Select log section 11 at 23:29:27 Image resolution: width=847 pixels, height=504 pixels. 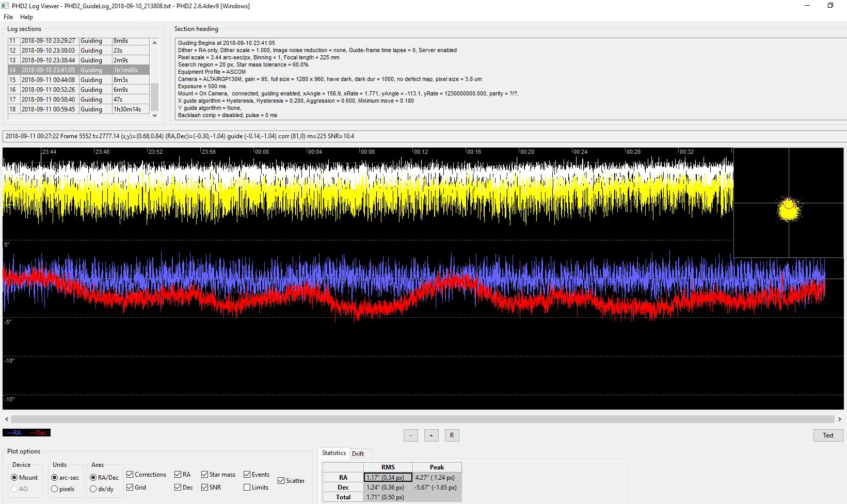[x=78, y=41]
